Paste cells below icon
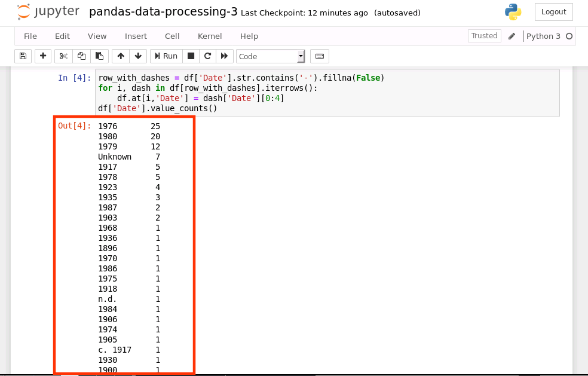The image size is (588, 376). [99, 56]
